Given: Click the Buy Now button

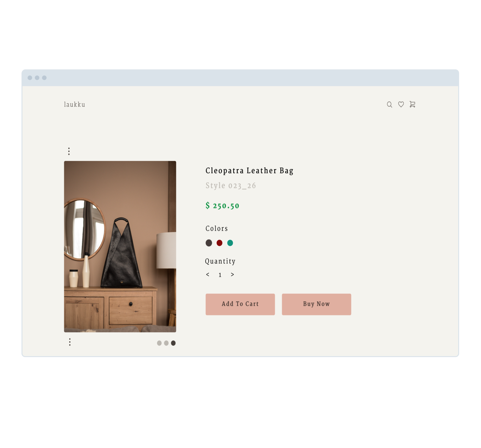Looking at the screenshot, I should (317, 304).
